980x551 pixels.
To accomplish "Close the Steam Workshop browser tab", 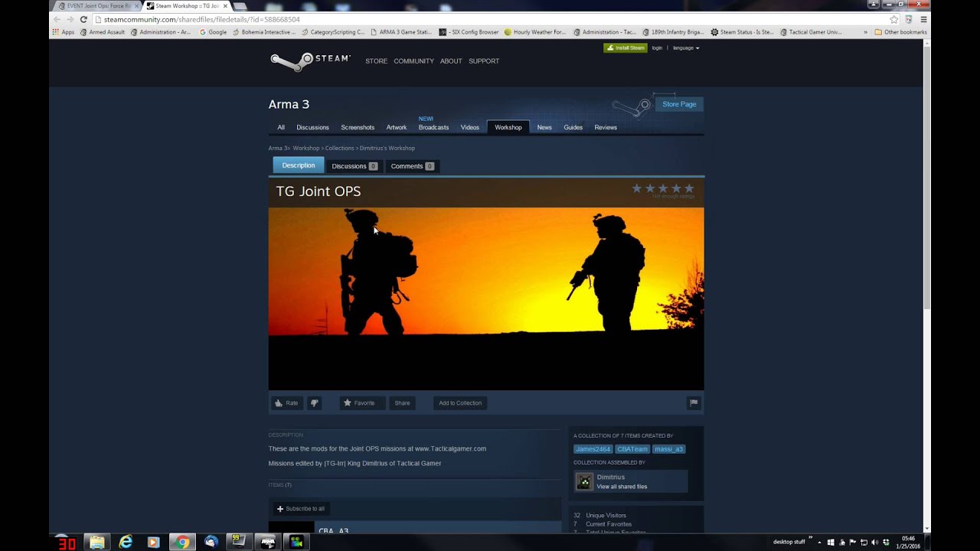I will tap(225, 5).
